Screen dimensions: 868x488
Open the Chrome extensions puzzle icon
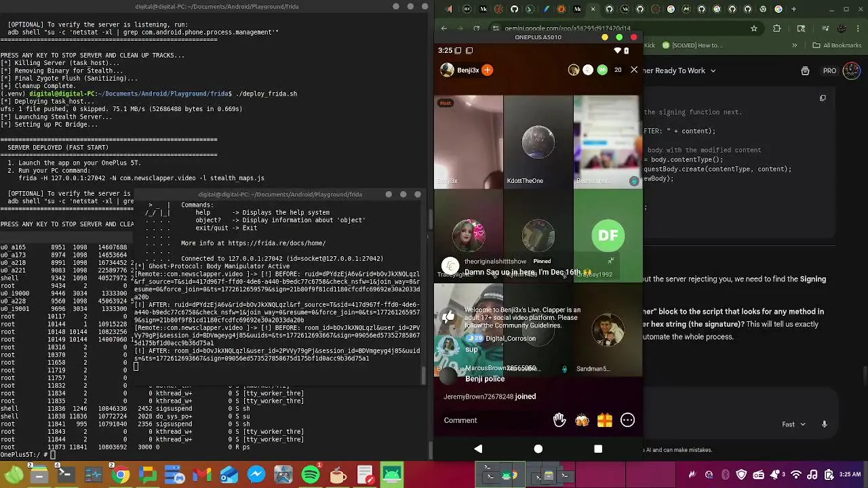pyautogui.click(x=777, y=28)
